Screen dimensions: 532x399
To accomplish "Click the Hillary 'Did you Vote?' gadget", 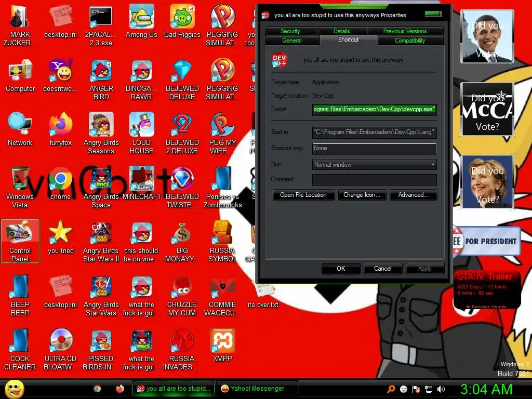I will (x=487, y=182).
